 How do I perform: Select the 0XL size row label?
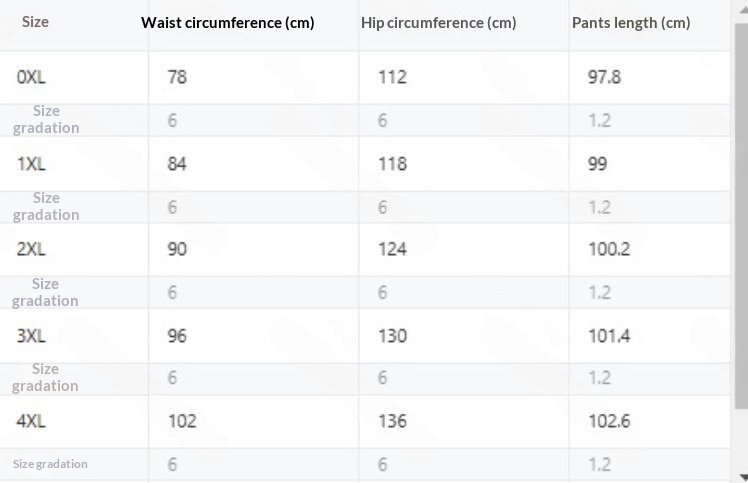pyautogui.click(x=31, y=76)
